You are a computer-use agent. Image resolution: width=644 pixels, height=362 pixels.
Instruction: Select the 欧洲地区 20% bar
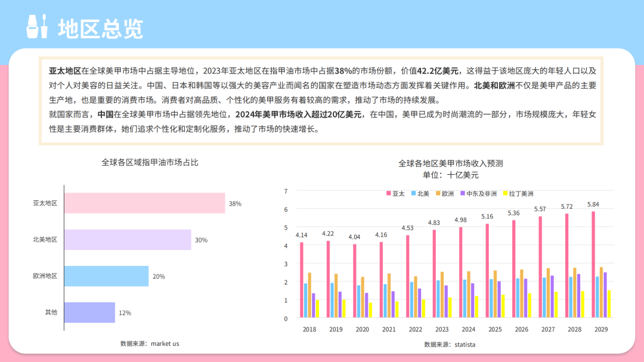[106, 276]
